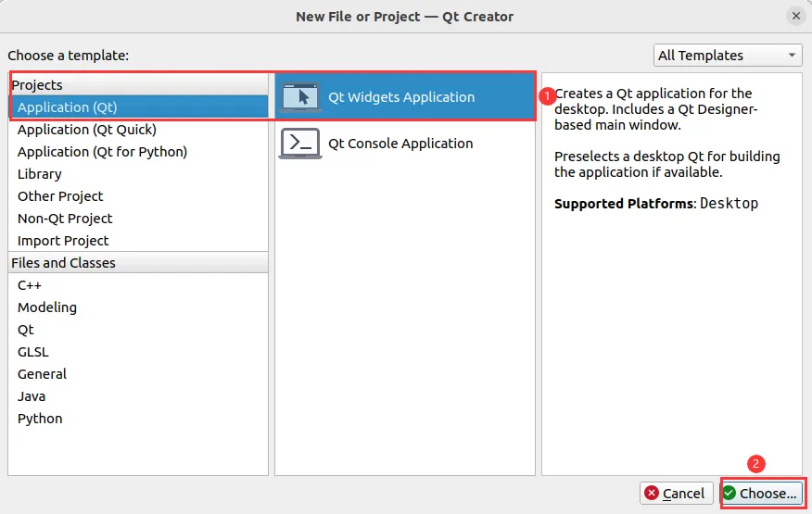Select the C++ files category
The width and height of the screenshot is (812, 514).
pos(138,285)
